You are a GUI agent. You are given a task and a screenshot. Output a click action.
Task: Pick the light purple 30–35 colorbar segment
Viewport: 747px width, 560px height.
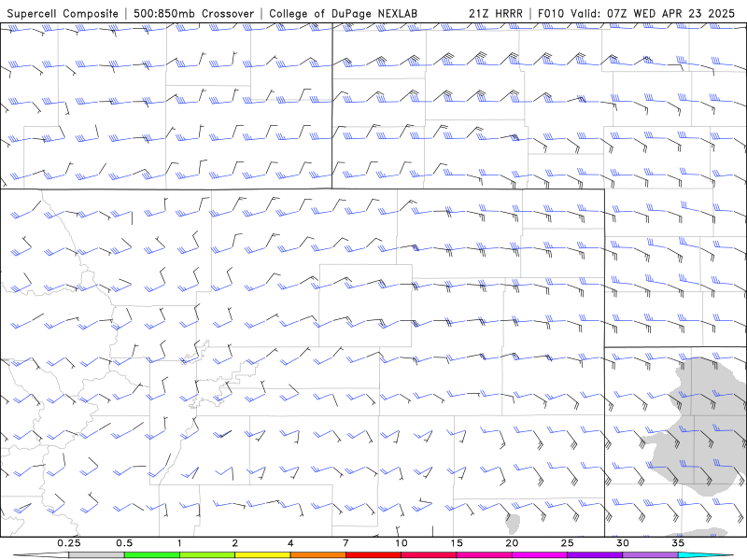(650, 555)
